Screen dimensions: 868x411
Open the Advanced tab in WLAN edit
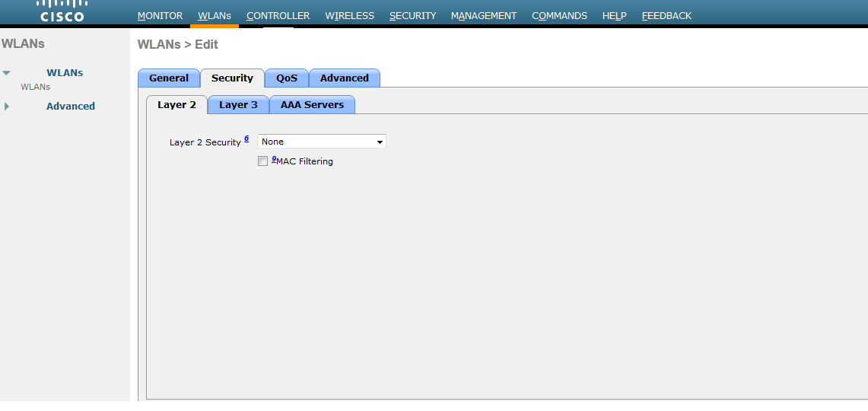click(344, 78)
